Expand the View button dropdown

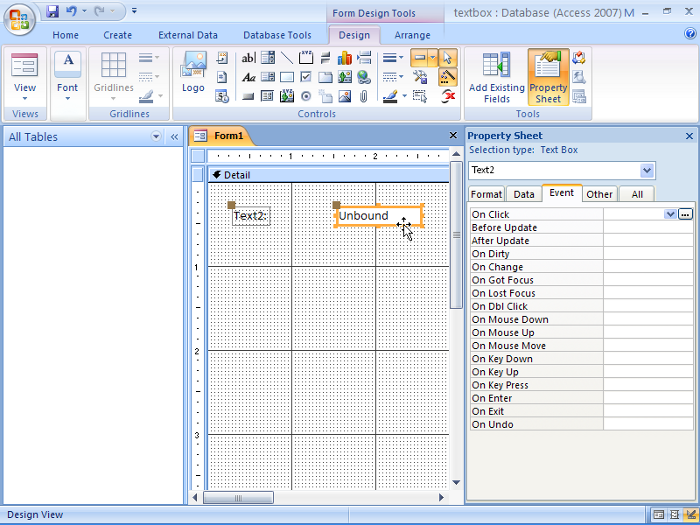pyautogui.click(x=25, y=99)
